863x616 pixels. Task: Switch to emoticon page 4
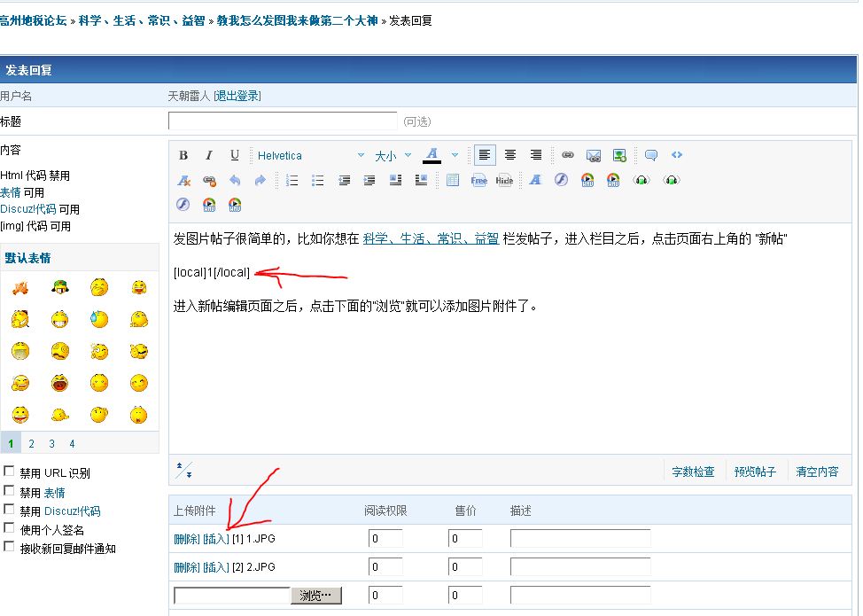point(72,443)
